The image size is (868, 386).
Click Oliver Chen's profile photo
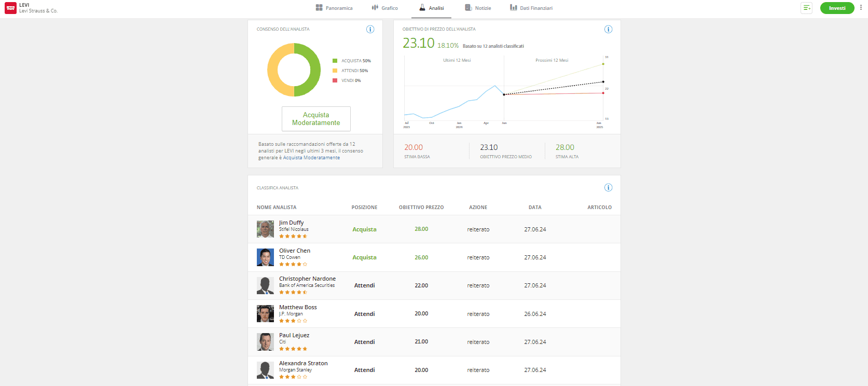pyautogui.click(x=265, y=257)
